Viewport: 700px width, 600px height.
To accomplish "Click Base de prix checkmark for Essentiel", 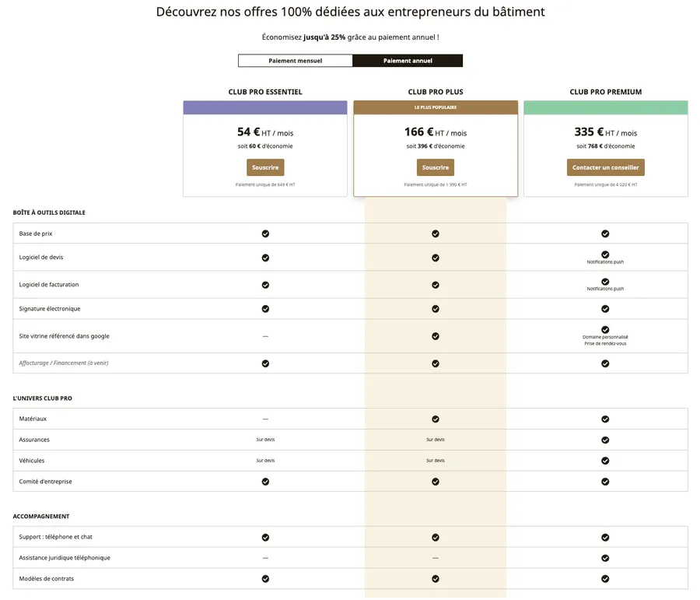I will (x=265, y=233).
